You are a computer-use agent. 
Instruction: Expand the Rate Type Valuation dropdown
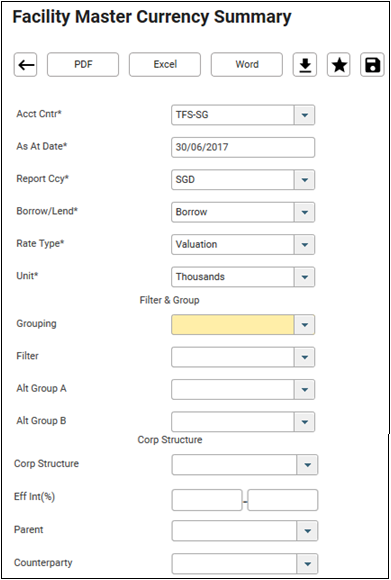click(304, 245)
